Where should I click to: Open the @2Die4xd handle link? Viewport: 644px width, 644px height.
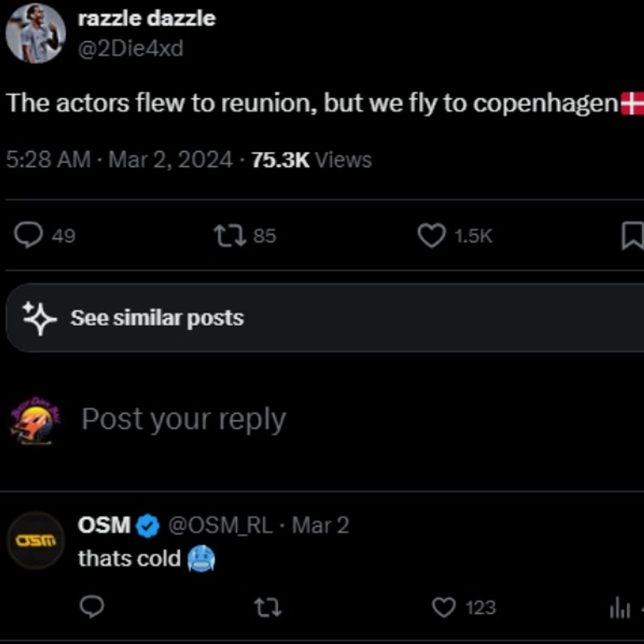131,49
